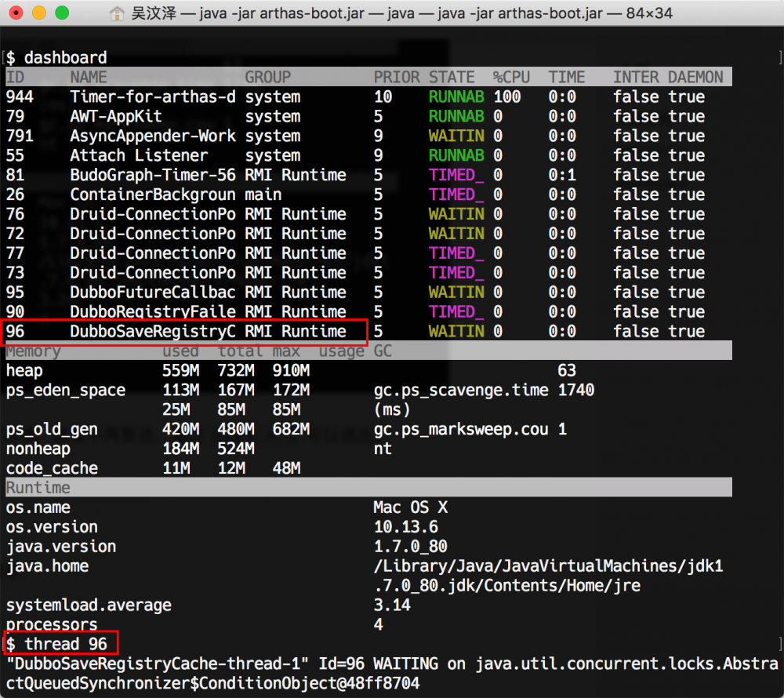Click the 'java.home' property label
The image size is (784, 698).
pyautogui.click(x=47, y=565)
